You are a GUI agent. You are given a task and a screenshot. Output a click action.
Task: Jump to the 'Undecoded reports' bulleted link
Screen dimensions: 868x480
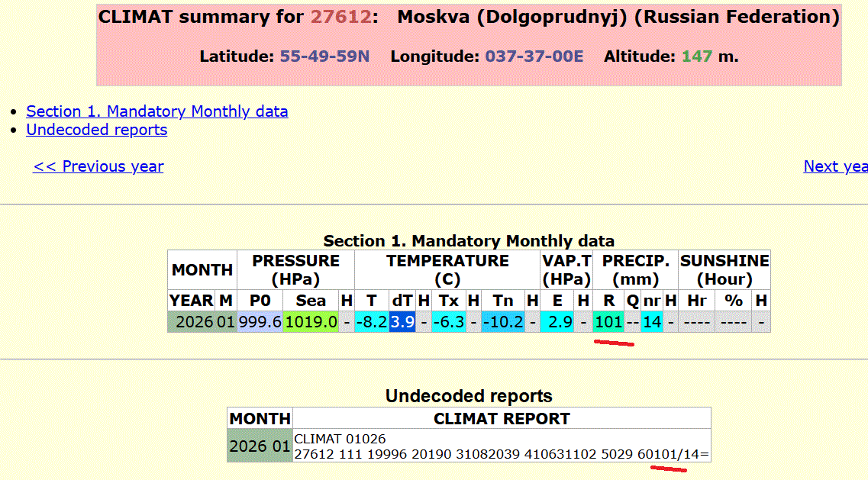point(96,130)
